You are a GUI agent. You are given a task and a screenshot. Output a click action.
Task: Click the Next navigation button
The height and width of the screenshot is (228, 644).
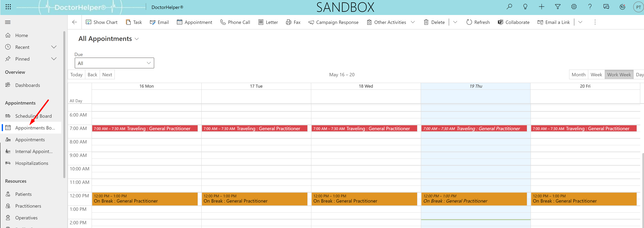[x=107, y=74]
